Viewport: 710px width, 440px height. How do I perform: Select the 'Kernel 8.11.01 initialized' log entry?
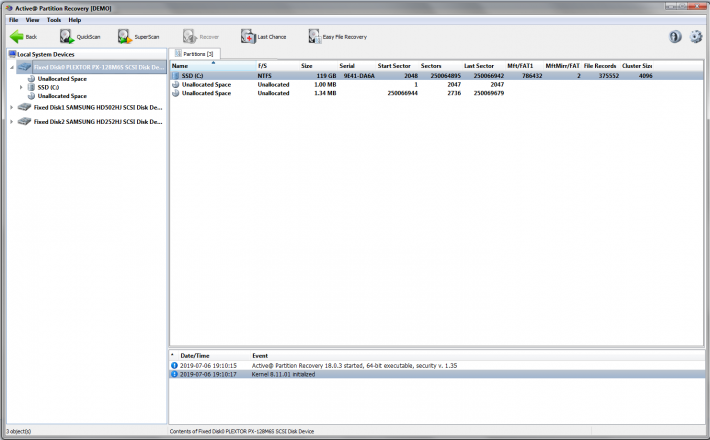point(437,374)
